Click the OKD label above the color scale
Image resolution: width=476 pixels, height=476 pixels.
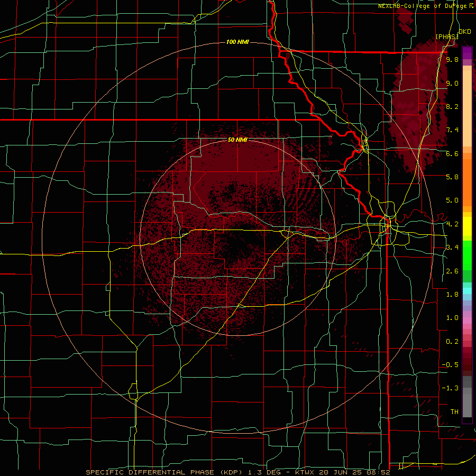465,32
